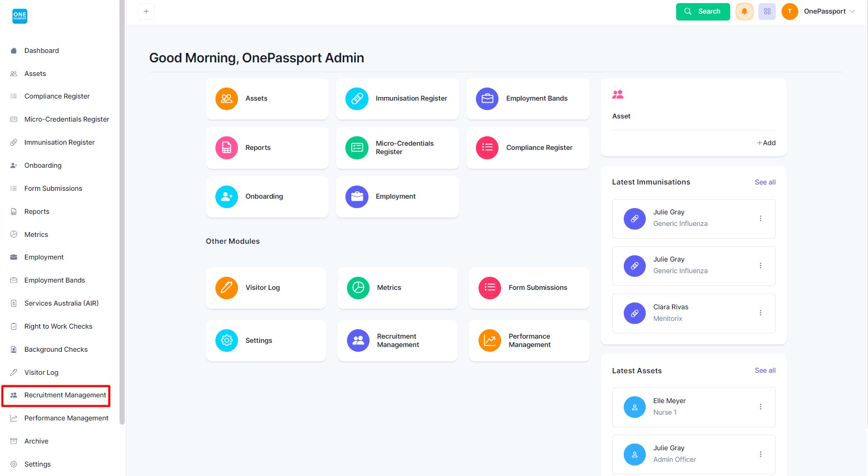
Task: Select Immunisation Register in the sidebar
Action: pyautogui.click(x=59, y=143)
